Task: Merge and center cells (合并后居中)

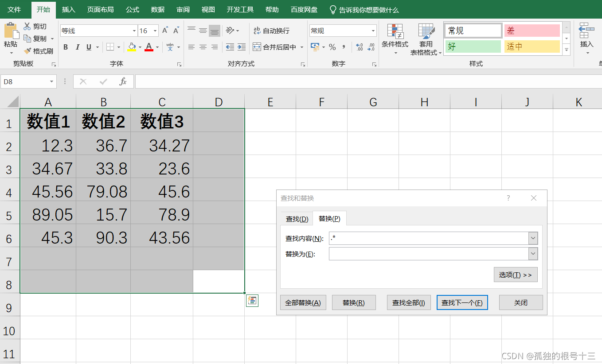Action: pyautogui.click(x=274, y=47)
